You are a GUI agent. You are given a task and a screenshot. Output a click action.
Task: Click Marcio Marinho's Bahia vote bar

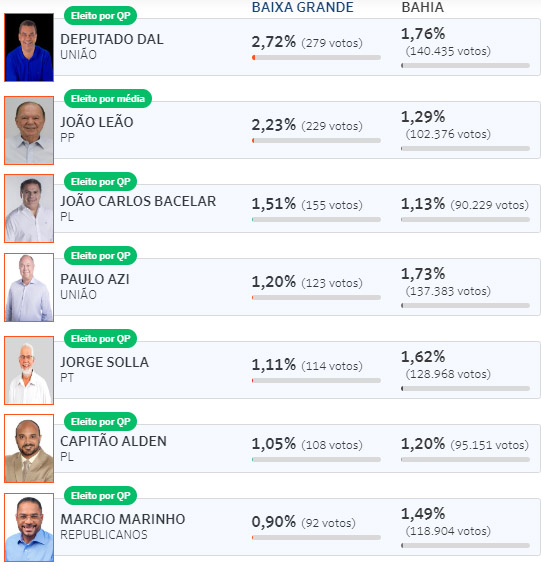466,545
